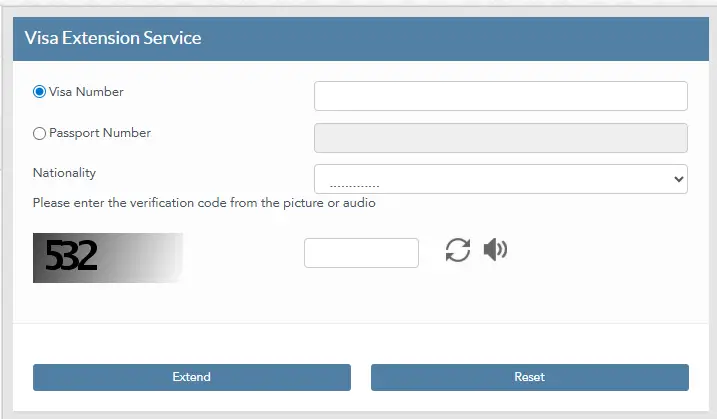The width and height of the screenshot is (717, 419).
Task: Click the captcha image showing 532
Action: click(108, 258)
